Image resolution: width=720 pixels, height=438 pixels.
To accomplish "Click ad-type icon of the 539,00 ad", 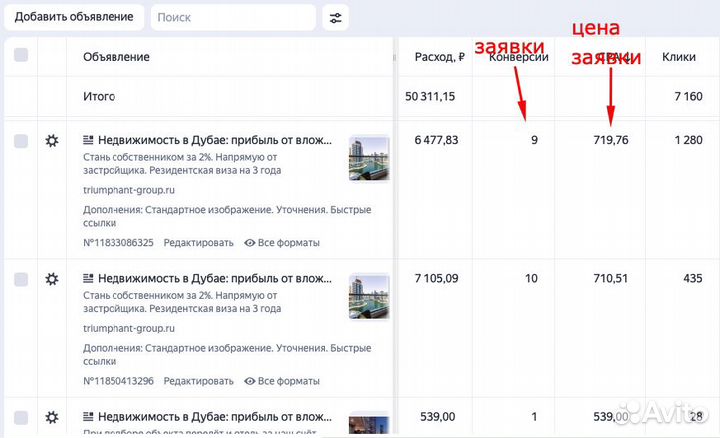I will pyautogui.click(x=88, y=416).
